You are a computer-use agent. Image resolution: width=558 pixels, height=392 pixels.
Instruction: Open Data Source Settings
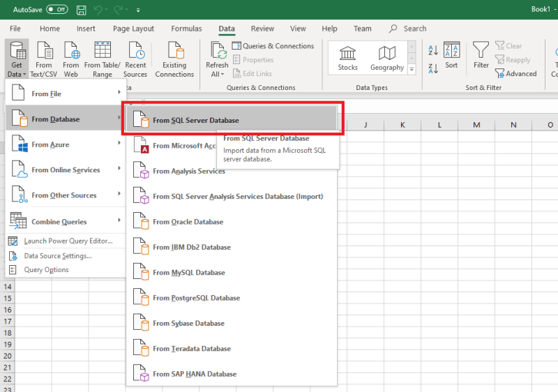[66, 255]
